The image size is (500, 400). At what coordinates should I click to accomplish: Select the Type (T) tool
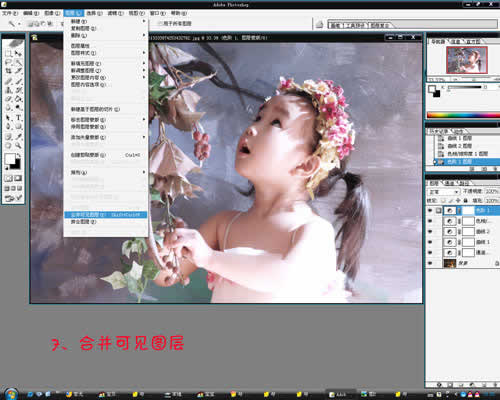click(x=18, y=118)
